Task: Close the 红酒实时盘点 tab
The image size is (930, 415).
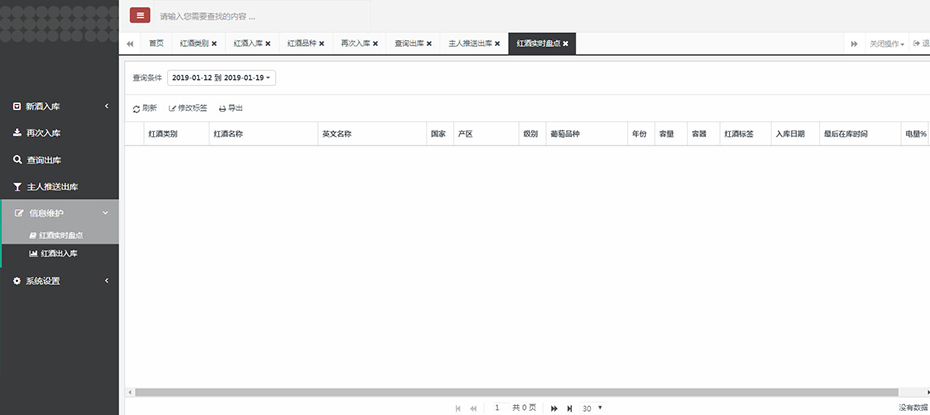Action: click(566, 44)
